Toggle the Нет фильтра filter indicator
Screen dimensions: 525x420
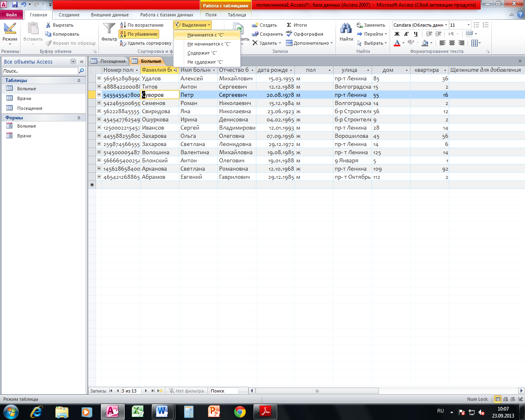point(186,391)
